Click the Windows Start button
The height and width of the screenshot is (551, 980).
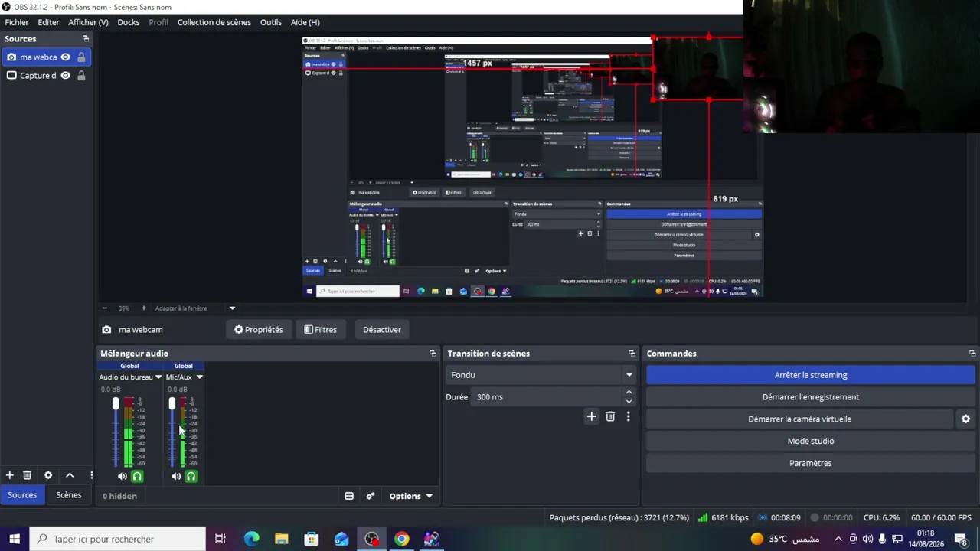pos(15,539)
